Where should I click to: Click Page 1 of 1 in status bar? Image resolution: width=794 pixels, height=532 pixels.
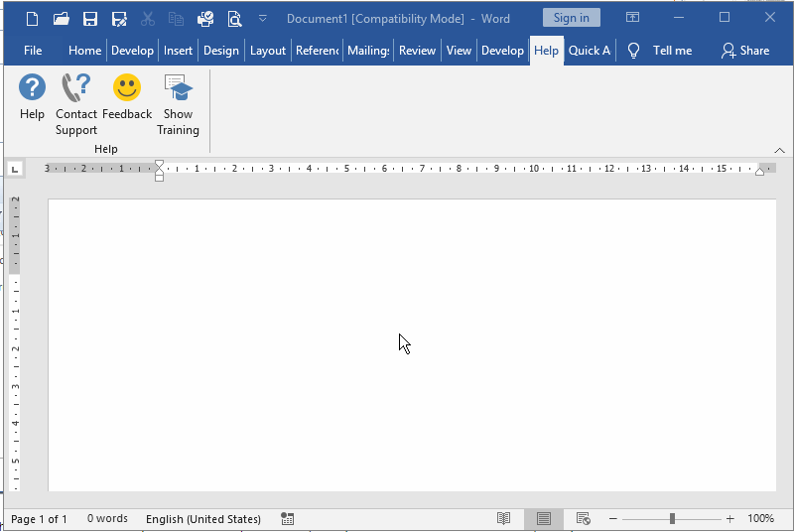[x=39, y=519]
